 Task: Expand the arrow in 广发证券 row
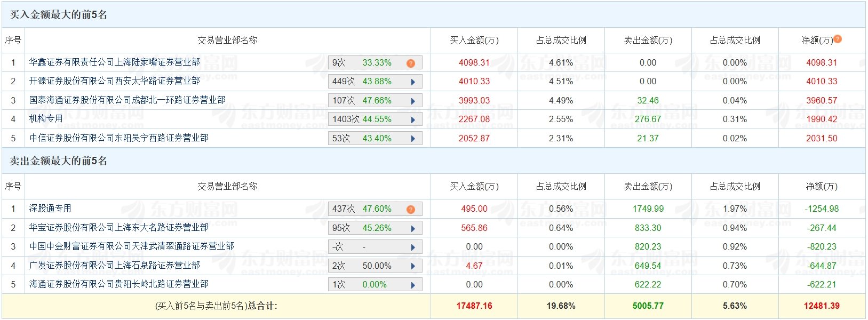413,267
